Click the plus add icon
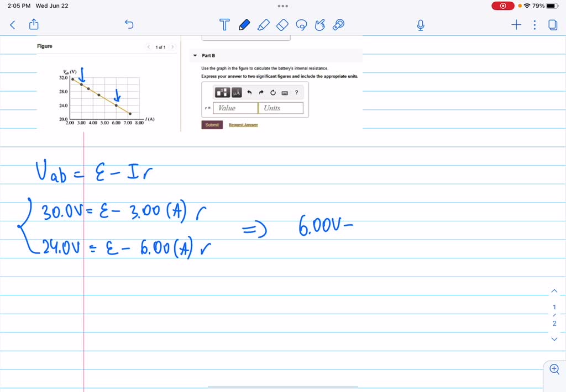 (x=516, y=25)
